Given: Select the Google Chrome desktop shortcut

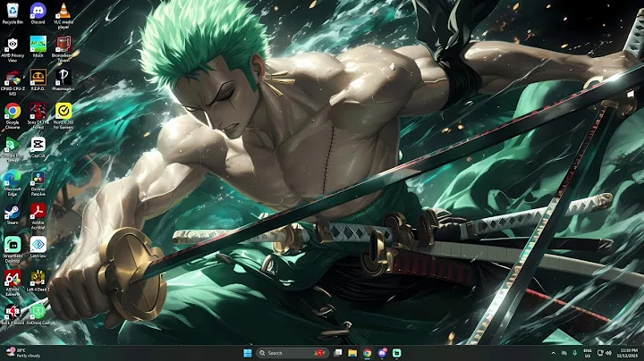Looking at the screenshot, I should 13,116.
